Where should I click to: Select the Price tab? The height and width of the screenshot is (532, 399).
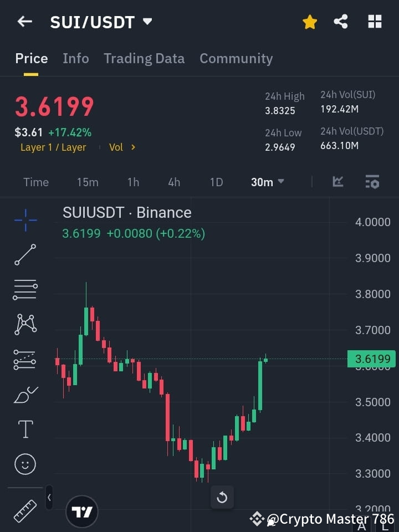[31, 59]
